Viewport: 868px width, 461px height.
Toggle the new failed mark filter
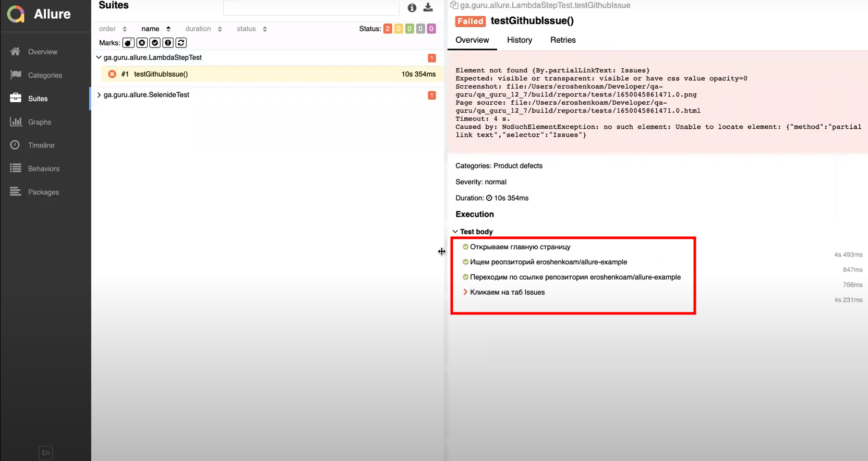142,43
